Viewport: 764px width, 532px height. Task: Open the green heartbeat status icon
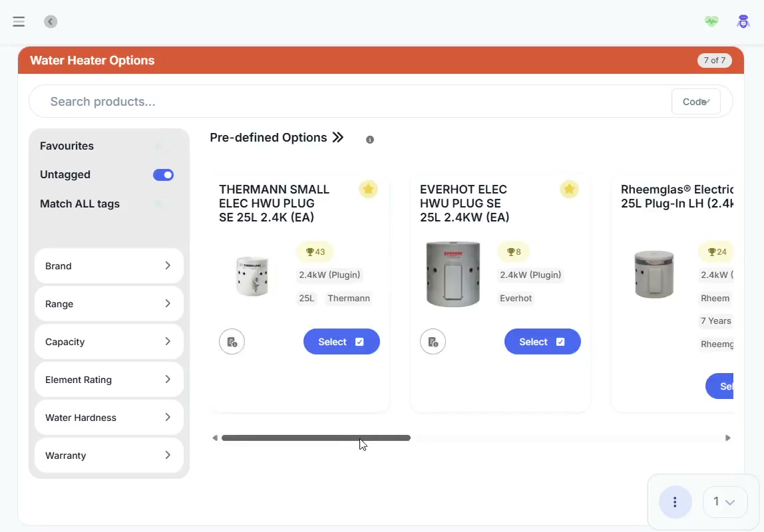711,21
